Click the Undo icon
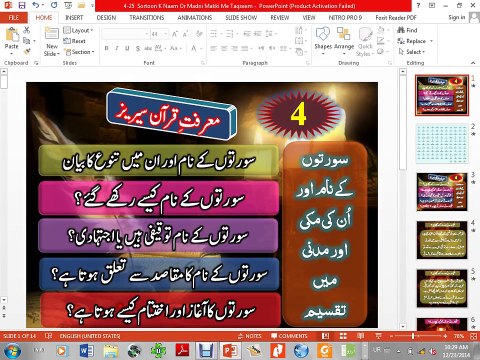Image resolution: width=480 pixels, height=360 pixels. point(36,5)
